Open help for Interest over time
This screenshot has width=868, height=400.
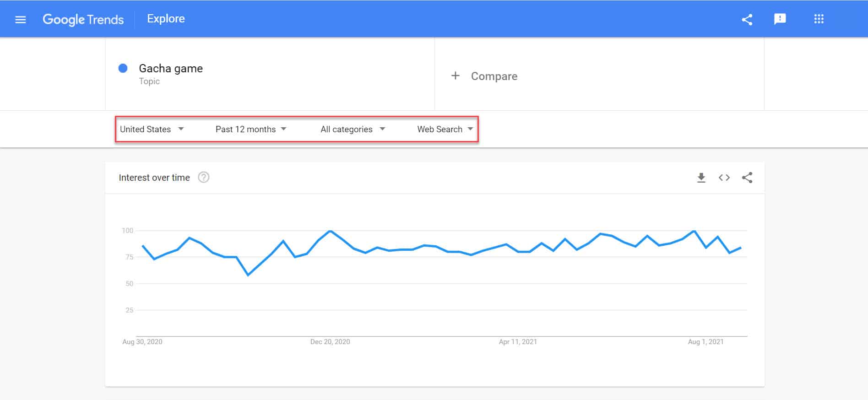(204, 178)
